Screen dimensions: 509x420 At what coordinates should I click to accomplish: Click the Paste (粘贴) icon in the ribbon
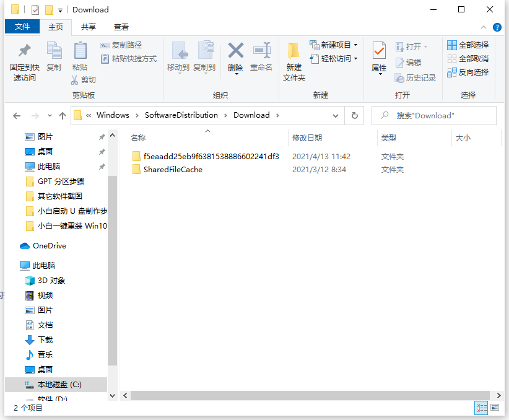(81, 58)
